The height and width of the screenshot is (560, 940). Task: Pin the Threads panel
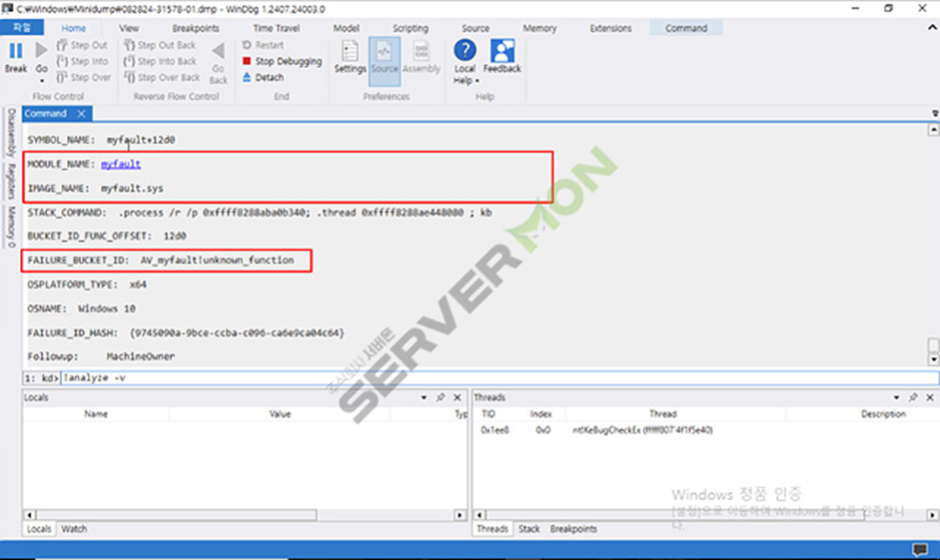click(913, 397)
